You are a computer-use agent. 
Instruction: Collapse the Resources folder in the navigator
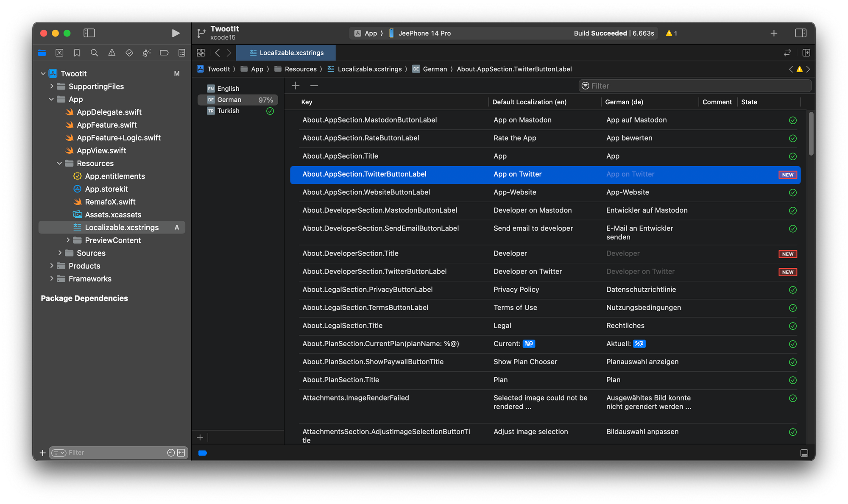[x=60, y=163]
